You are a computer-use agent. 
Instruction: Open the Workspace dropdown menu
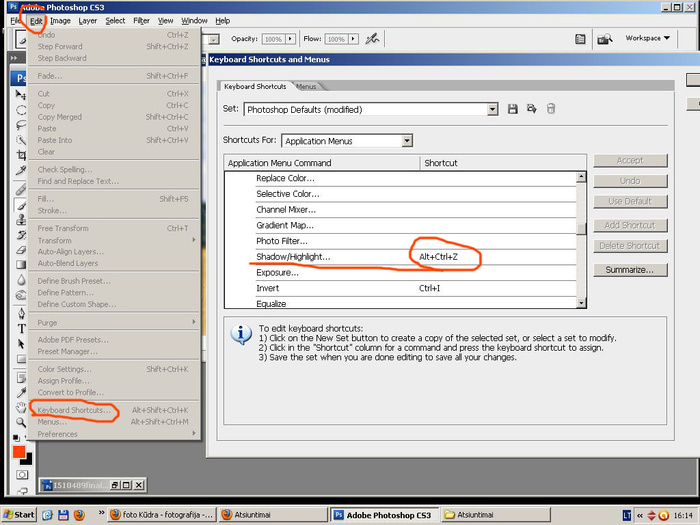(648, 39)
